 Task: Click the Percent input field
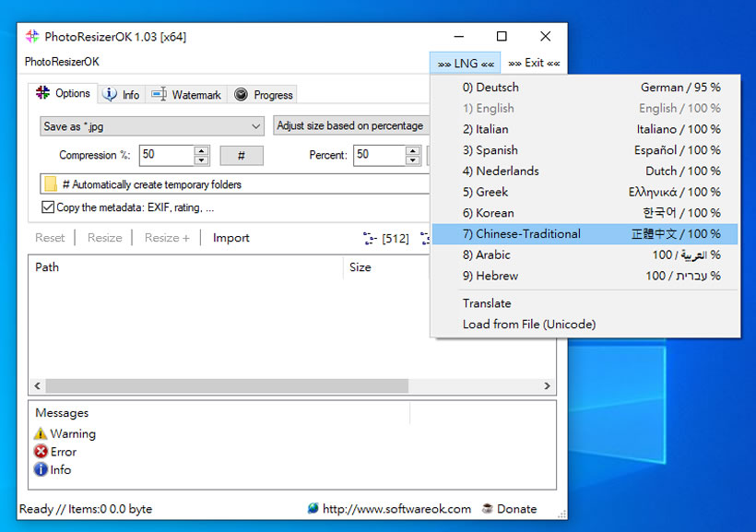coord(380,155)
